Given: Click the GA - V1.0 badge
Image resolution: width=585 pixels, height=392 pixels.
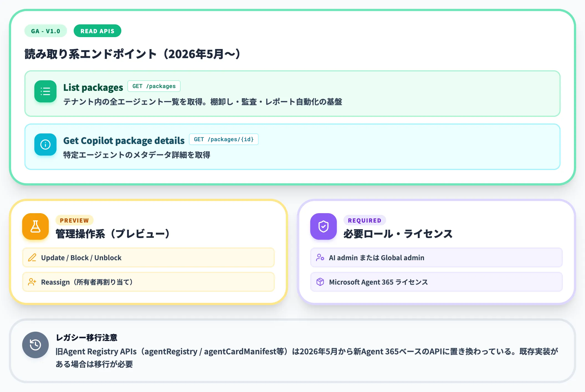Looking at the screenshot, I should 46,31.
